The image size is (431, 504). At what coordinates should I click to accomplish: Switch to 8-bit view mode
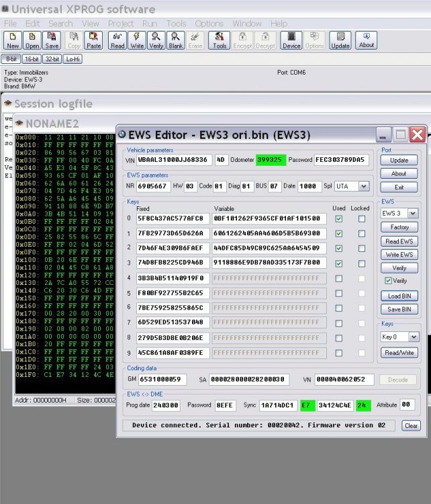pos(11,59)
